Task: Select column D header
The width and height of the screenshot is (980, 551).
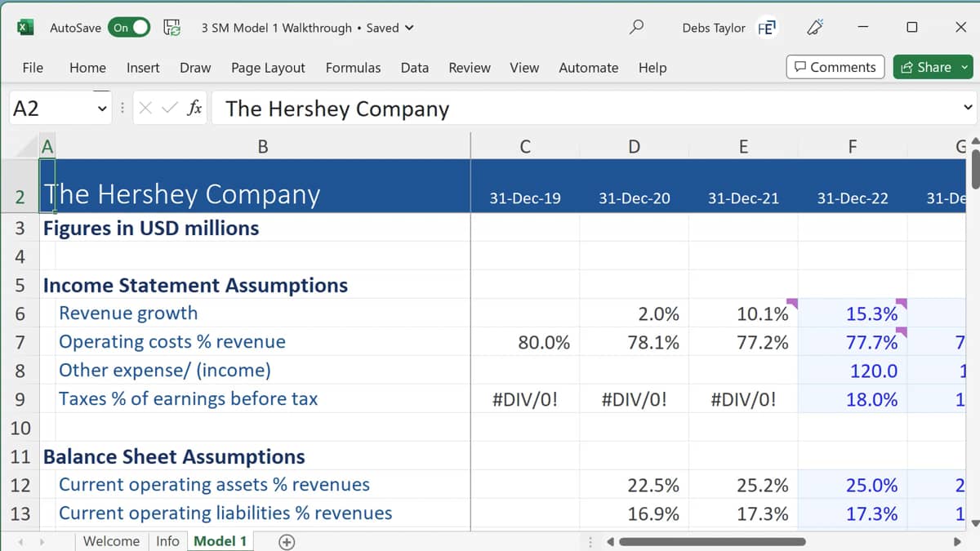Action: point(635,147)
